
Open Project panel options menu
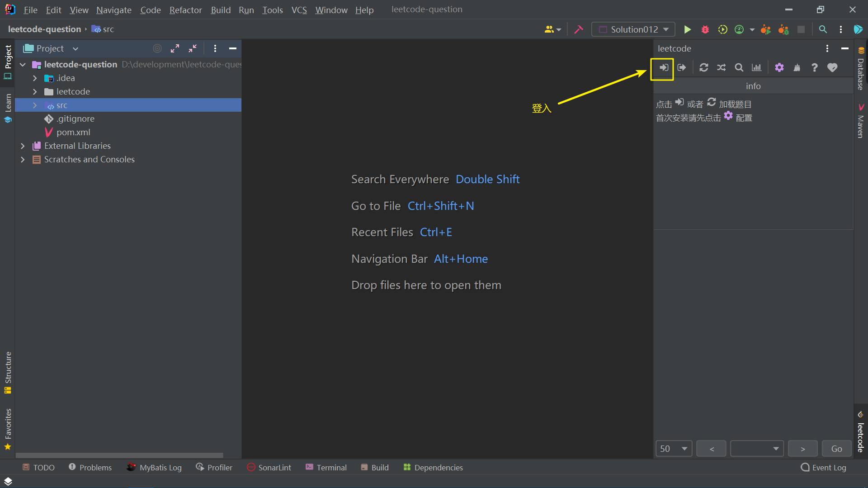(215, 48)
